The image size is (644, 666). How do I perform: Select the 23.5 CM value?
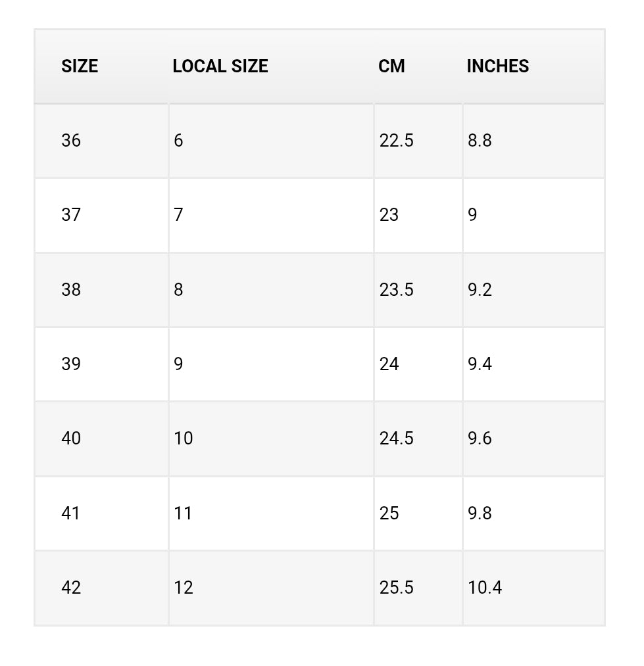point(396,290)
